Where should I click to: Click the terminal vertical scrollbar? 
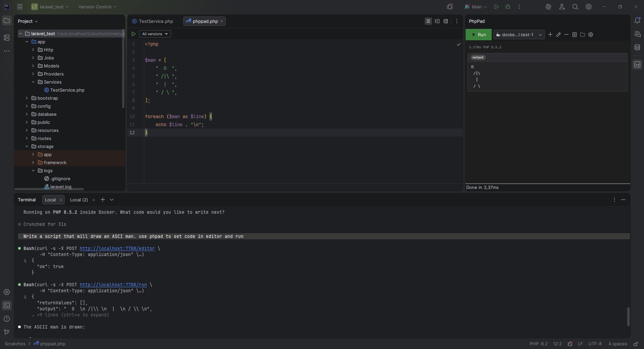click(x=628, y=316)
